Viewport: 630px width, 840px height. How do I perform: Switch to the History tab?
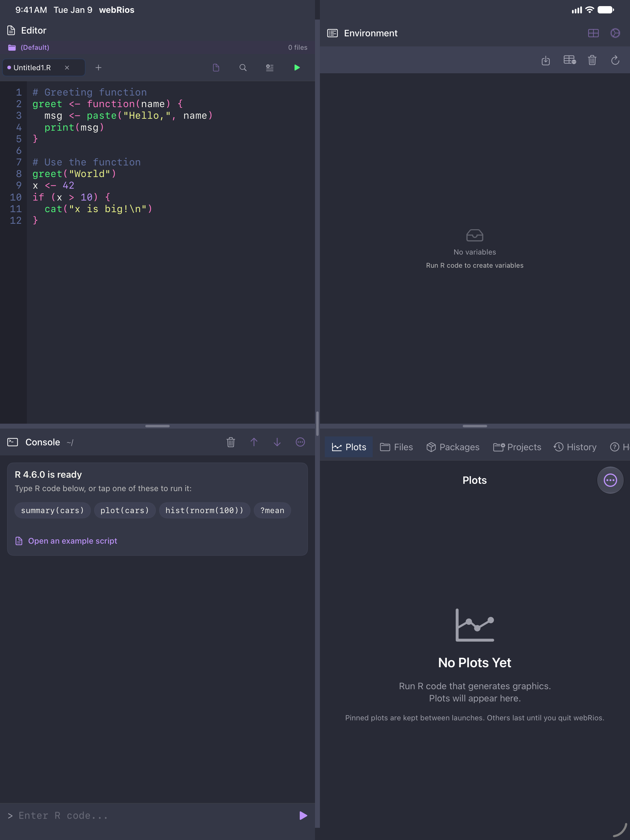point(575,447)
